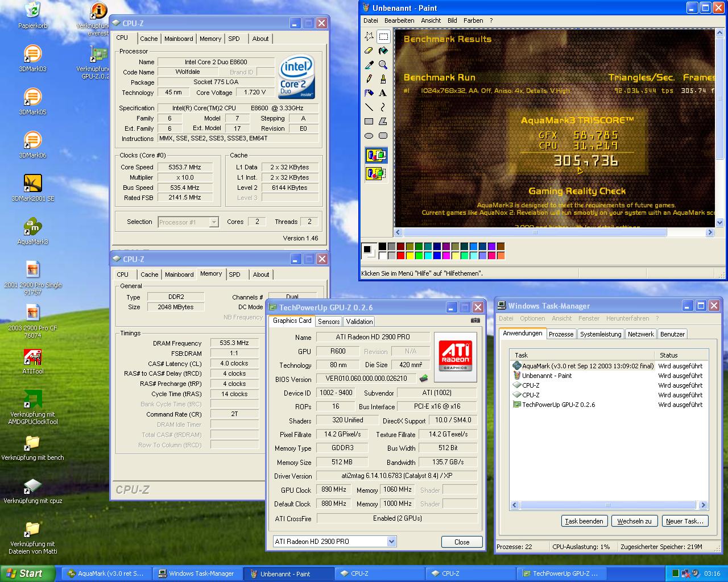The image size is (728, 582).
Task: Switch to the Validation tab in GPU-Z
Action: coord(359,322)
